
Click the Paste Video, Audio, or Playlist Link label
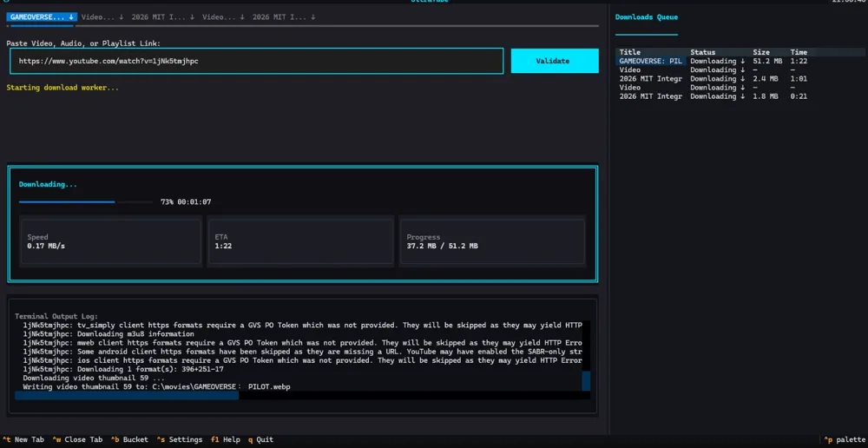(83, 43)
